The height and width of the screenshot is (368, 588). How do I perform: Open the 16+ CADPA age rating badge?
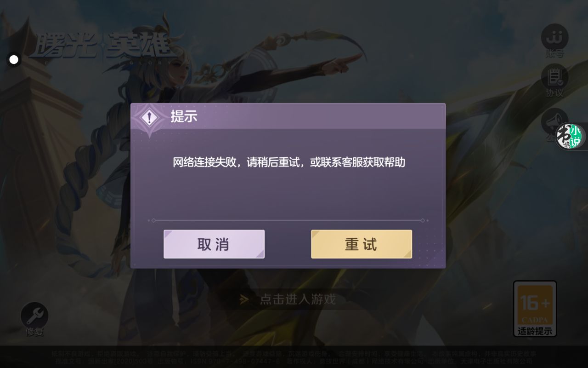tap(535, 308)
